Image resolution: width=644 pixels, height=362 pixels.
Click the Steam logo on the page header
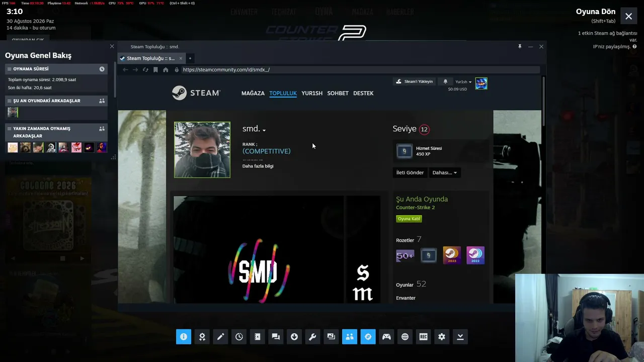(196, 93)
